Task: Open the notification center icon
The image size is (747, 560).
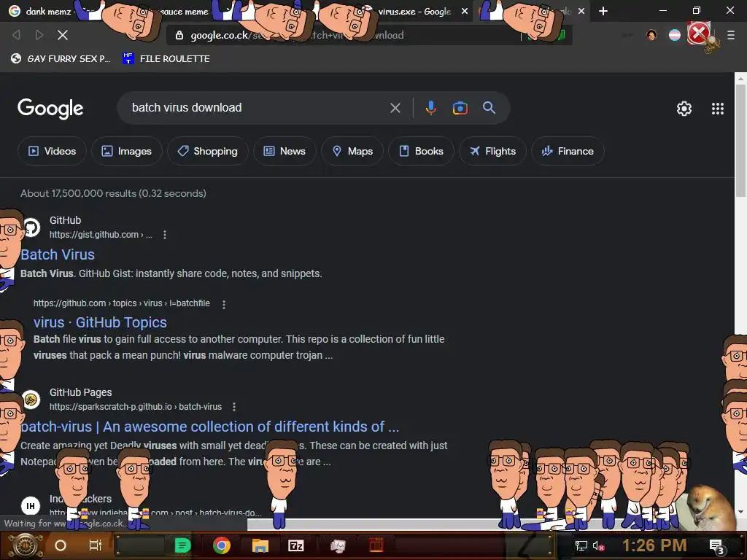Action: (716, 546)
